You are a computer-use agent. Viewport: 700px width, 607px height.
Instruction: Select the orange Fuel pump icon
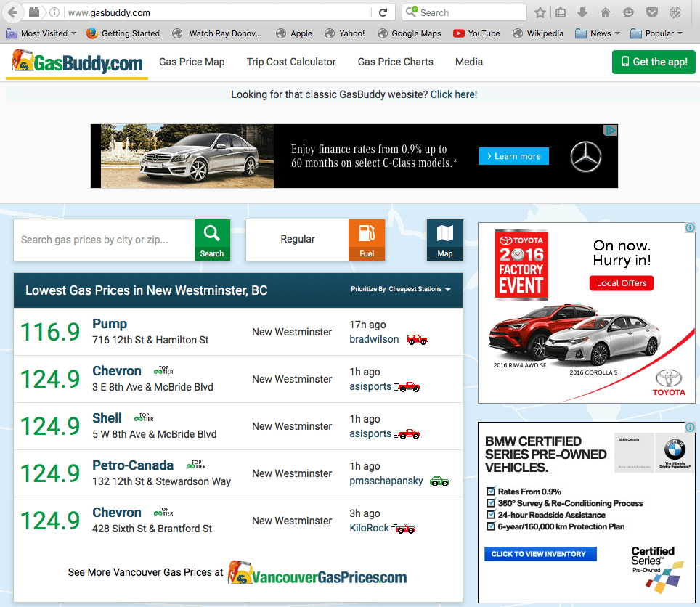coord(367,240)
